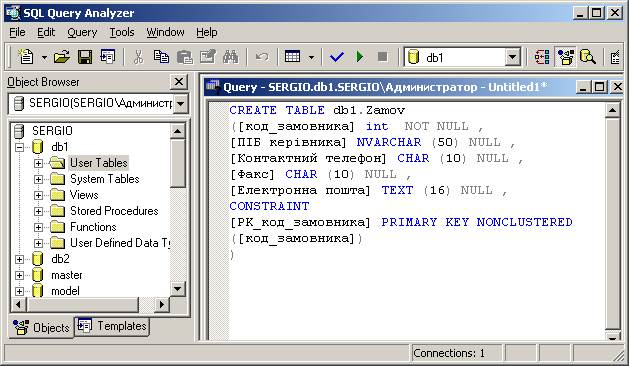Collapse the db1 database node

pyautogui.click(x=19, y=147)
